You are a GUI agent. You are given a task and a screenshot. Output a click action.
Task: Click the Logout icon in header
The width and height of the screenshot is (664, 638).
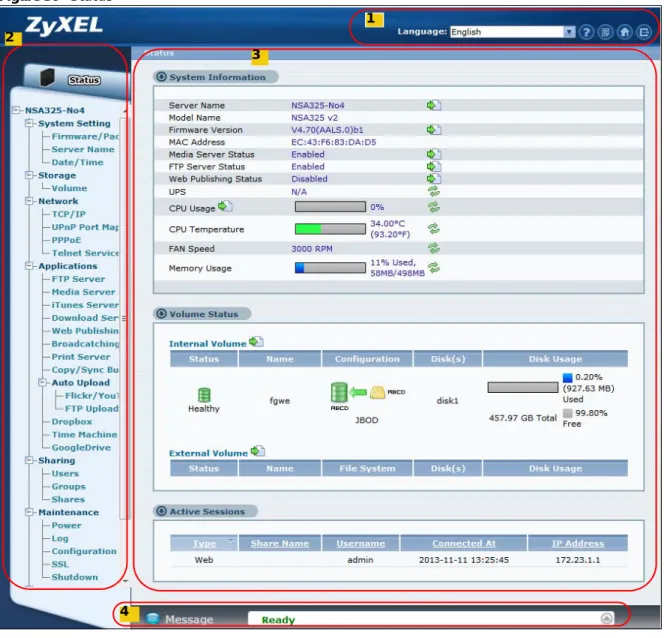(644, 32)
